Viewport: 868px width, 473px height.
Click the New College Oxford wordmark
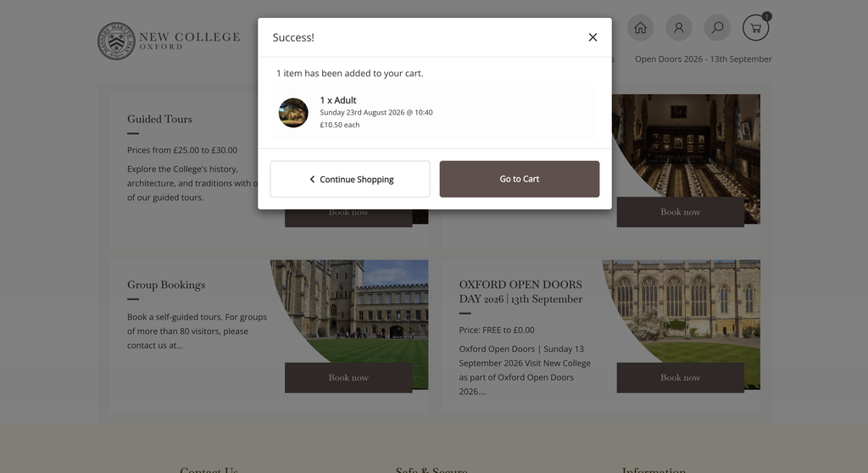tap(189, 41)
